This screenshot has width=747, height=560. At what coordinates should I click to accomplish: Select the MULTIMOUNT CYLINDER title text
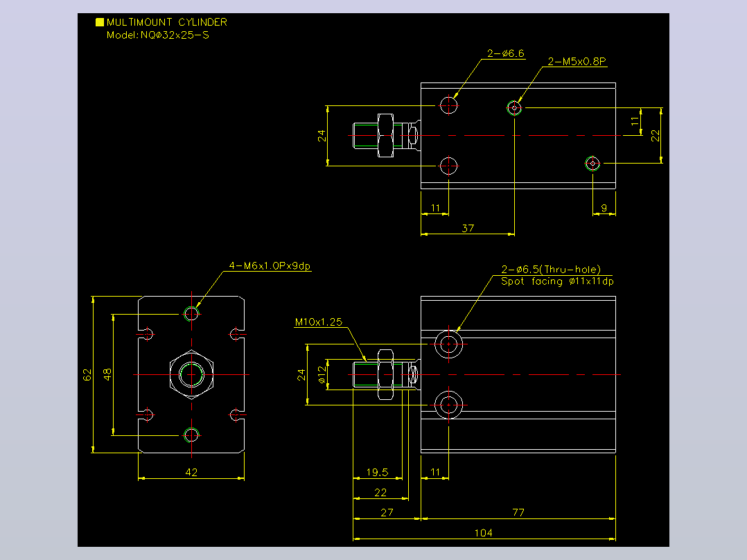pyautogui.click(x=167, y=22)
